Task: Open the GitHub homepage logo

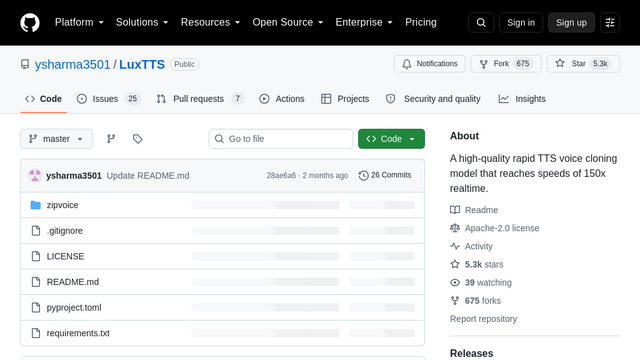Action: tap(30, 22)
